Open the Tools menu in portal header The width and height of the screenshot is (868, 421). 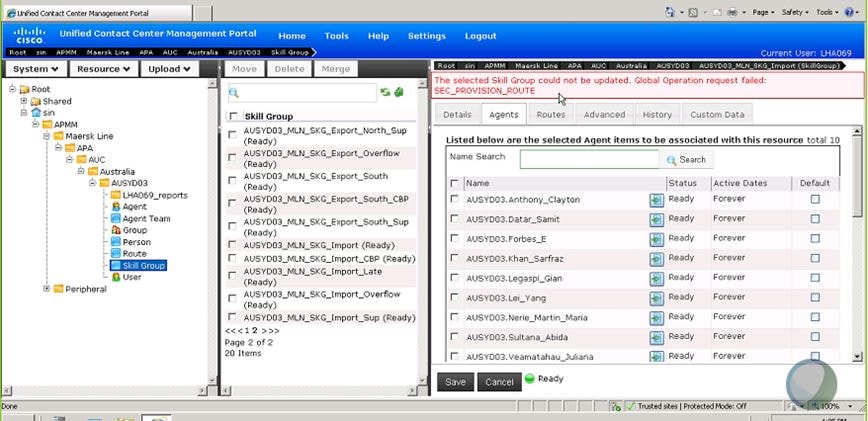point(337,36)
